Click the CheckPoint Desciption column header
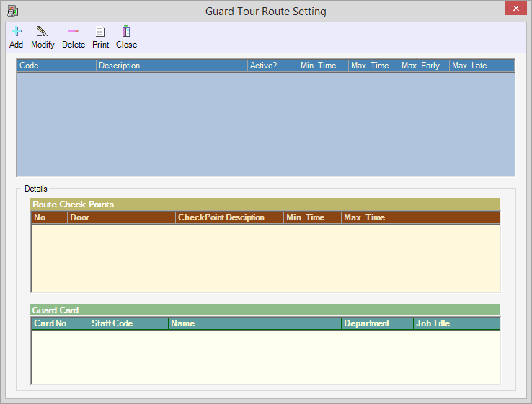This screenshot has width=532, height=404. (x=229, y=217)
